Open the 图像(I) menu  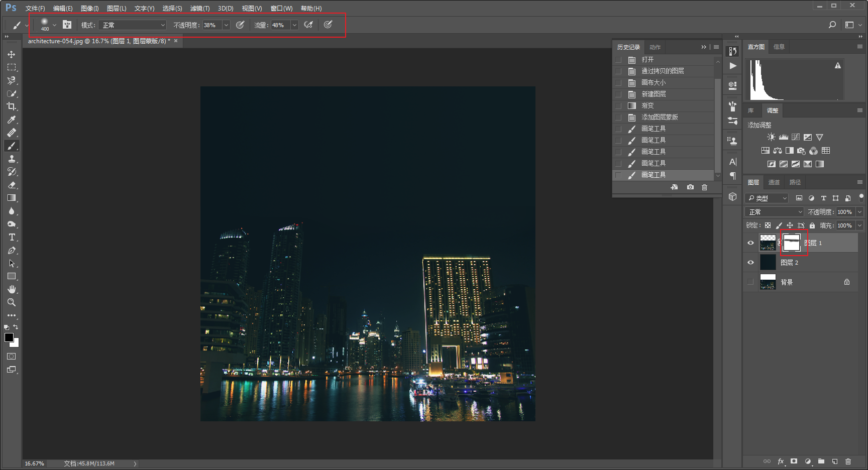tap(90, 9)
